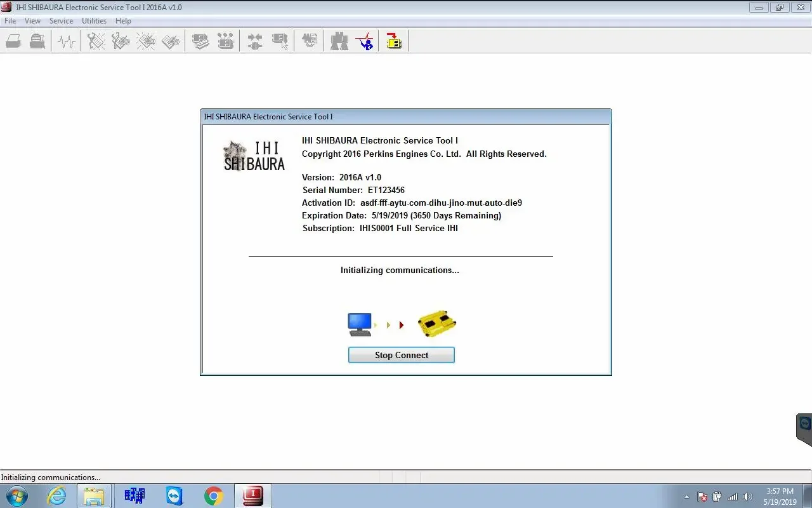Click the "Subscription: IHIS0001 Full Service IHI" text
812x508 pixels.
coord(380,228)
